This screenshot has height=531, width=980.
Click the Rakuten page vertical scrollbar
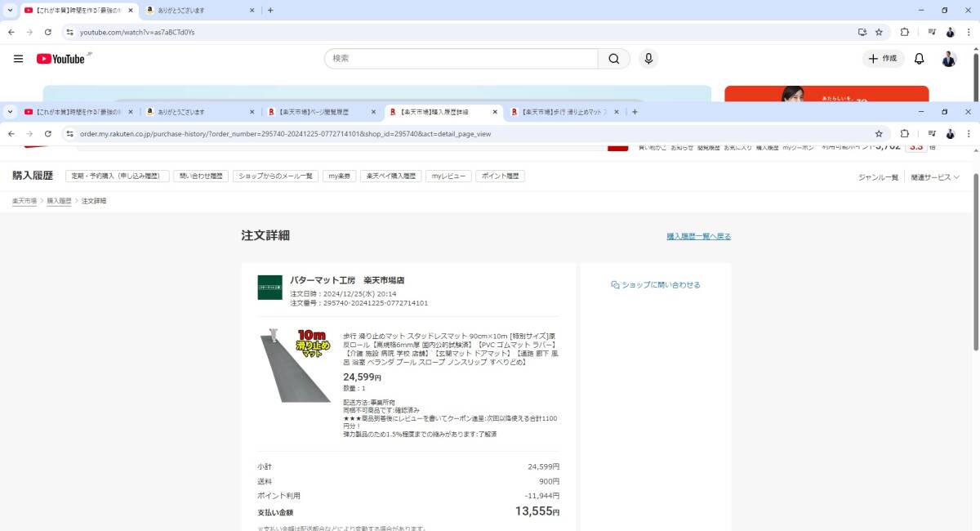(x=975, y=261)
